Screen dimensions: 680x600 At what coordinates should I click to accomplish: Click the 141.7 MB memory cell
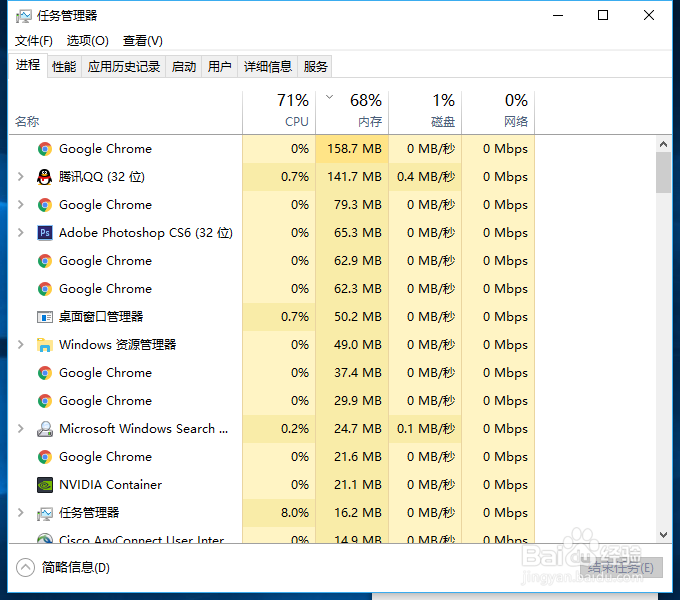(352, 177)
